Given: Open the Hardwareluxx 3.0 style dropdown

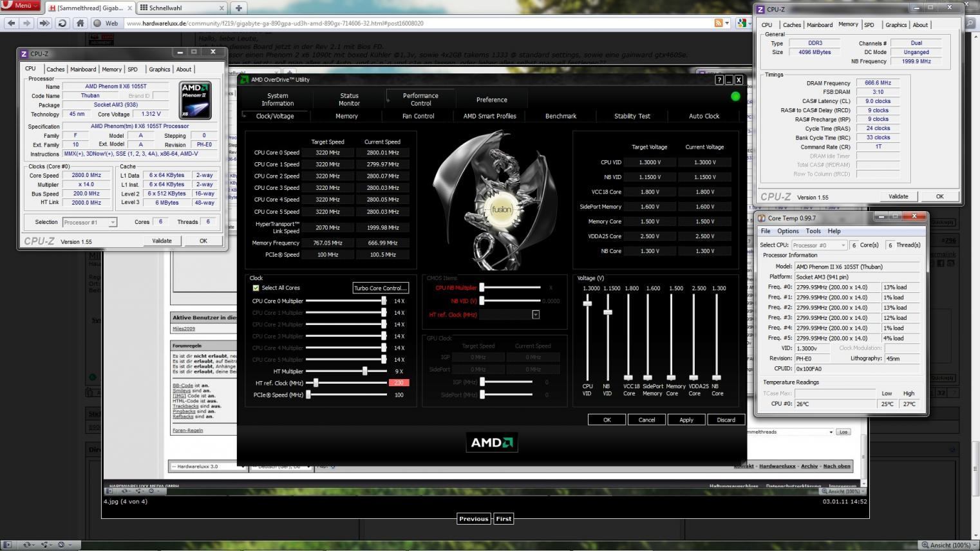Looking at the screenshot, I should click(x=207, y=466).
